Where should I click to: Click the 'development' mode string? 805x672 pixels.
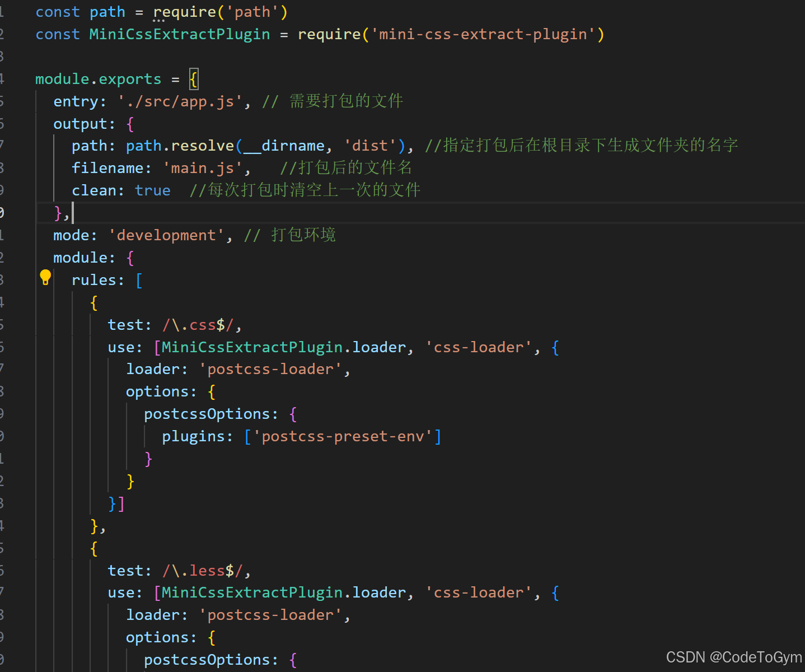[x=167, y=235]
